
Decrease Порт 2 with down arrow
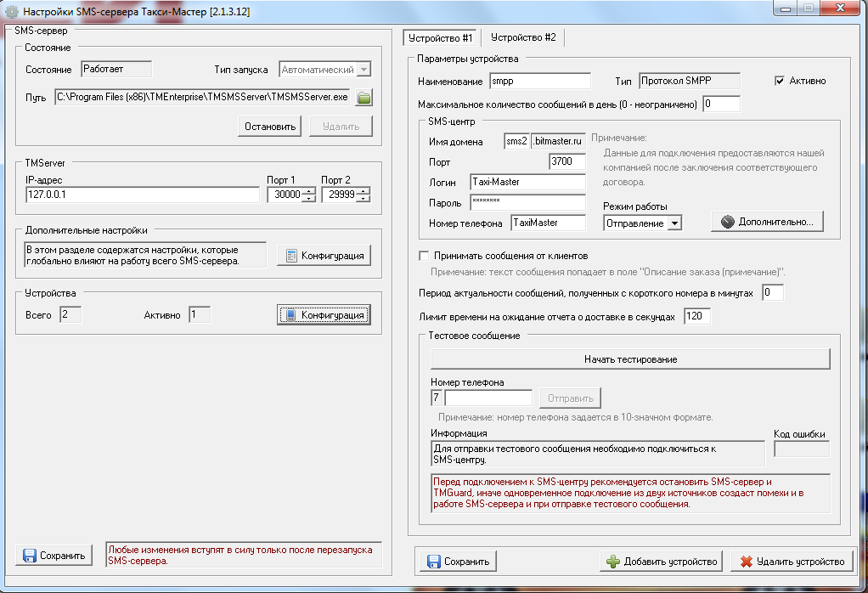364,198
